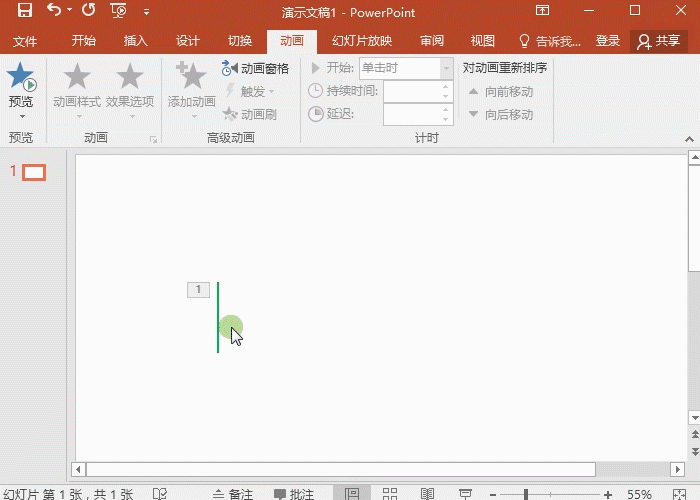The height and width of the screenshot is (500, 700).
Task: Switch to the 视图 tab
Action: [483, 41]
